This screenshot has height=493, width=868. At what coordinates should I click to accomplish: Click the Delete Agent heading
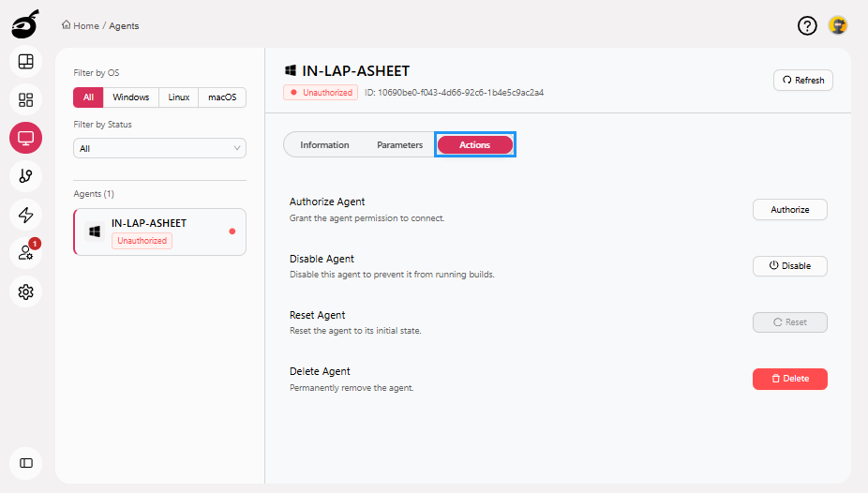pos(320,371)
